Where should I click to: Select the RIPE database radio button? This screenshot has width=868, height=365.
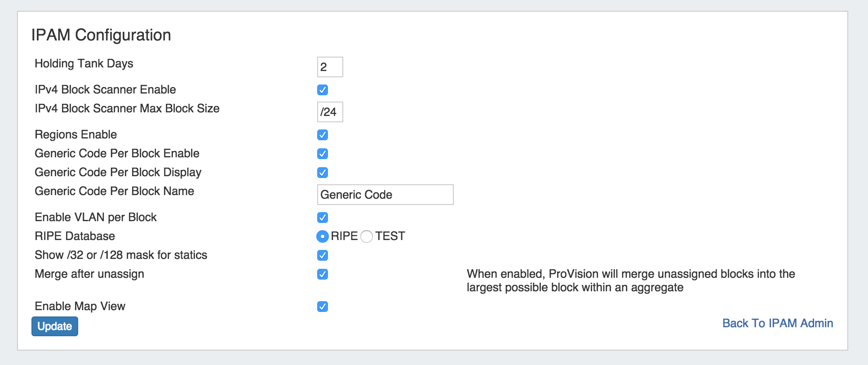[323, 236]
